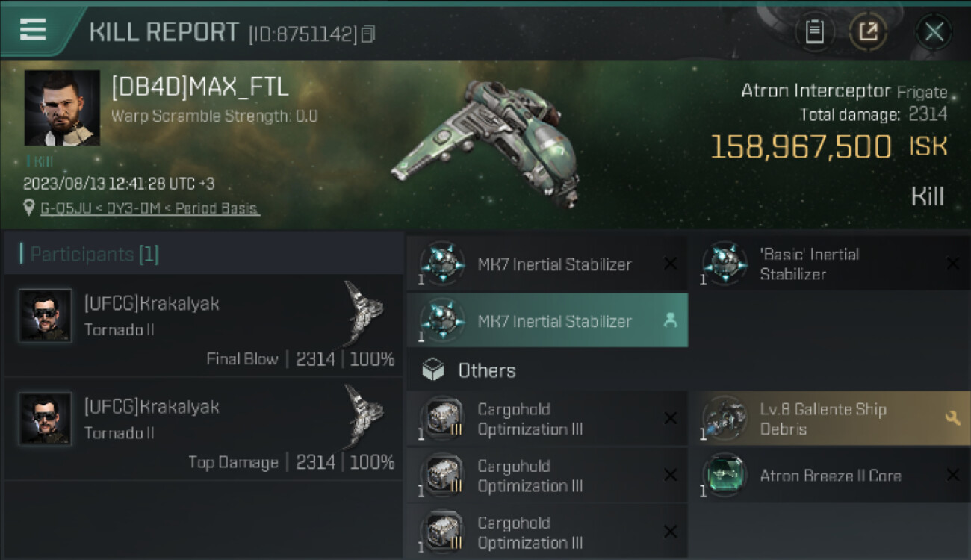Close the kill report window

coord(934,31)
